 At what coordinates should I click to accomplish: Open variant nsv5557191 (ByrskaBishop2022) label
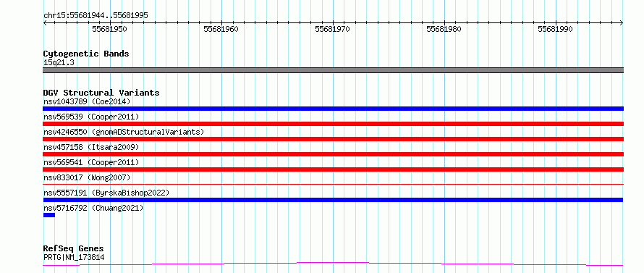pyautogui.click(x=106, y=193)
